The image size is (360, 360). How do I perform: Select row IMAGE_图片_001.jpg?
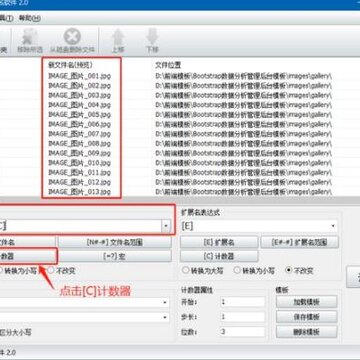(79, 76)
